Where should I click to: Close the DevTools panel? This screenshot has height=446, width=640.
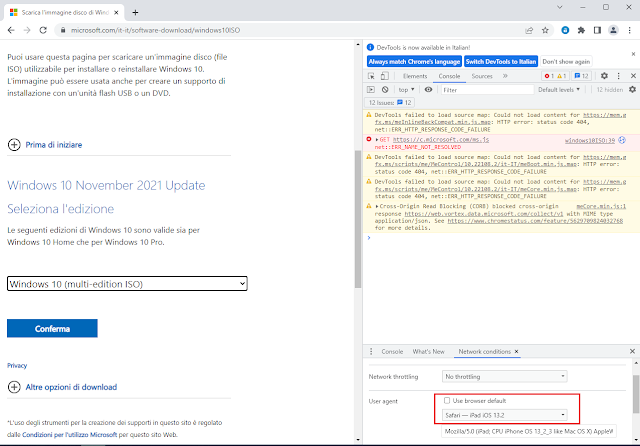pyautogui.click(x=633, y=76)
